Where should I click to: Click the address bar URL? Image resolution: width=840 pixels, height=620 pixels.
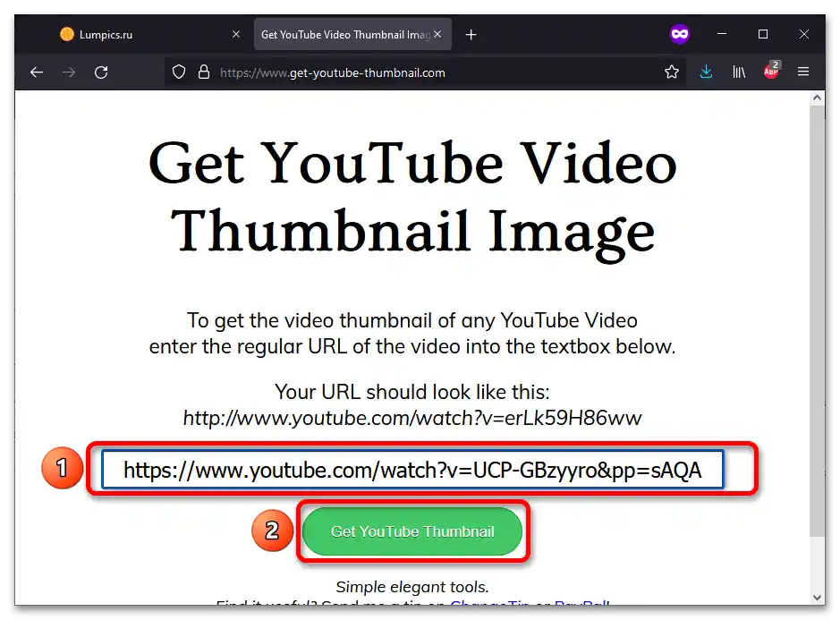coord(332,72)
